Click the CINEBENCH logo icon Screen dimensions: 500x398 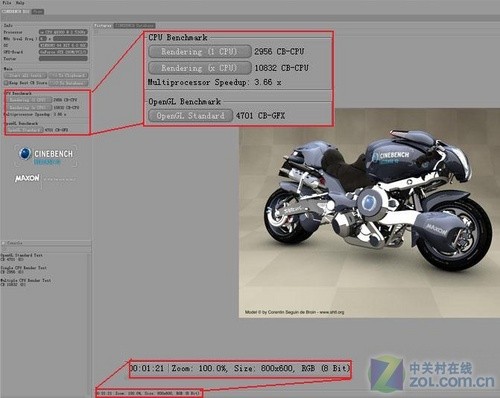25,154
